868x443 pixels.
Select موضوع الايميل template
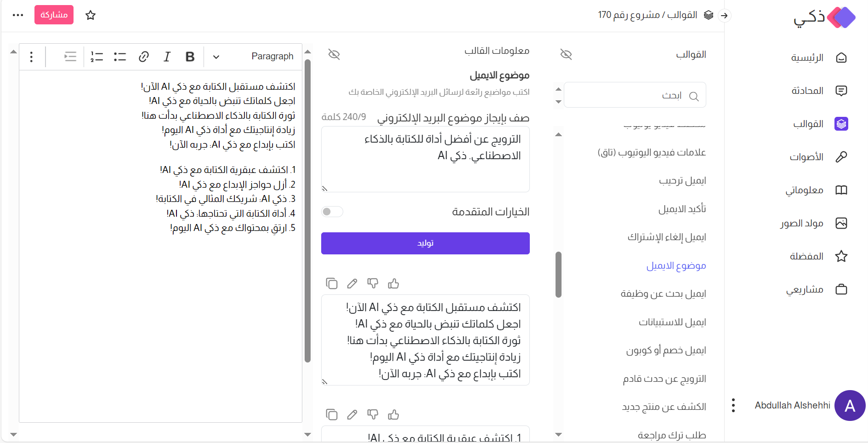(x=676, y=265)
